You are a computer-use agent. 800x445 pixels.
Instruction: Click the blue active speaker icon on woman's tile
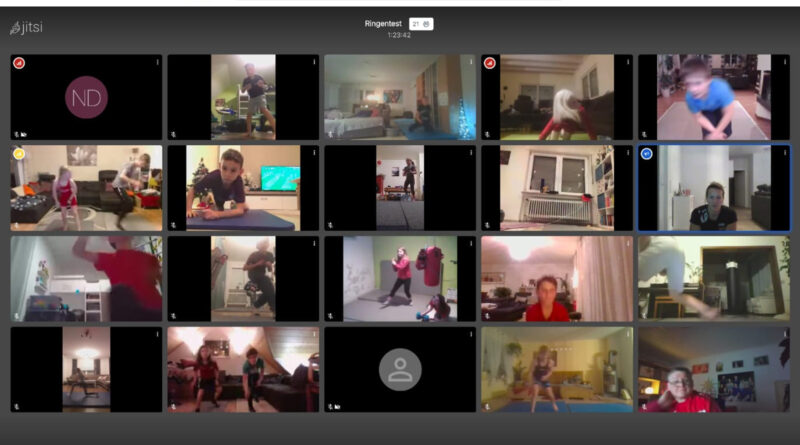(x=646, y=154)
